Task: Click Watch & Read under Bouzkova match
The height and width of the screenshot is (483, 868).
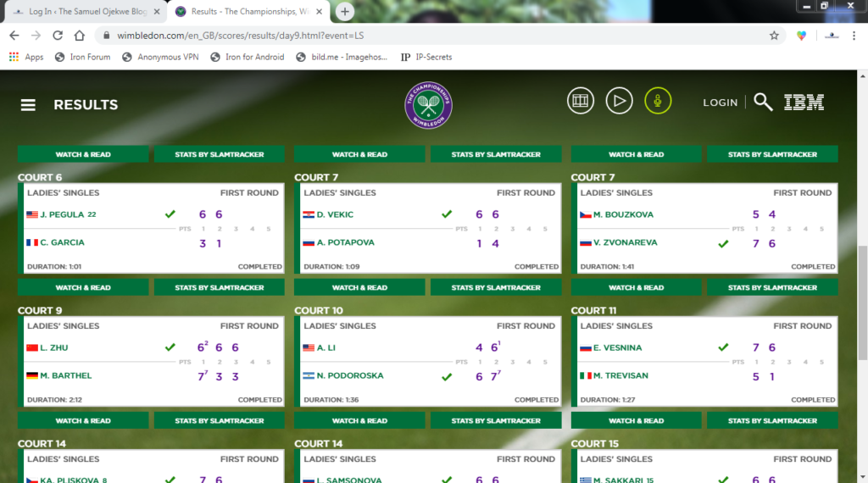Action: [636, 288]
